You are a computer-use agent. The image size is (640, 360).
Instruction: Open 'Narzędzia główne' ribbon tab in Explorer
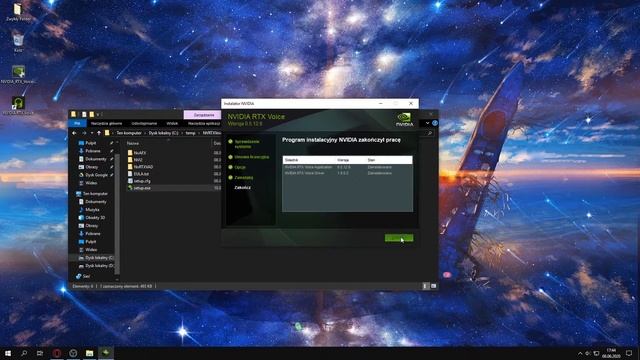tap(106, 123)
